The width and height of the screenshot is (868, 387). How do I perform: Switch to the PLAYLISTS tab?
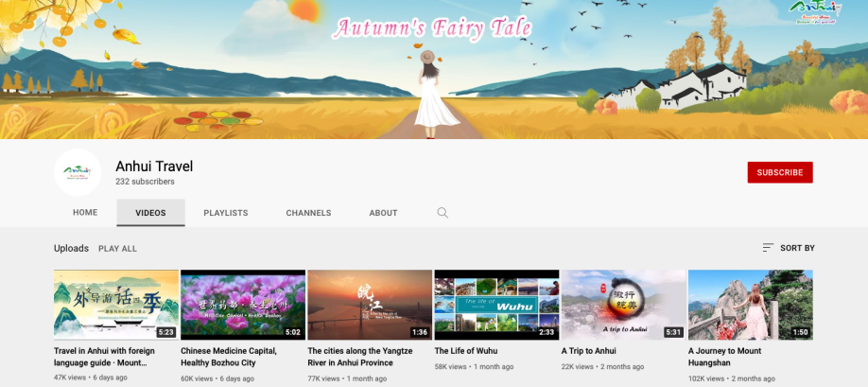[226, 213]
